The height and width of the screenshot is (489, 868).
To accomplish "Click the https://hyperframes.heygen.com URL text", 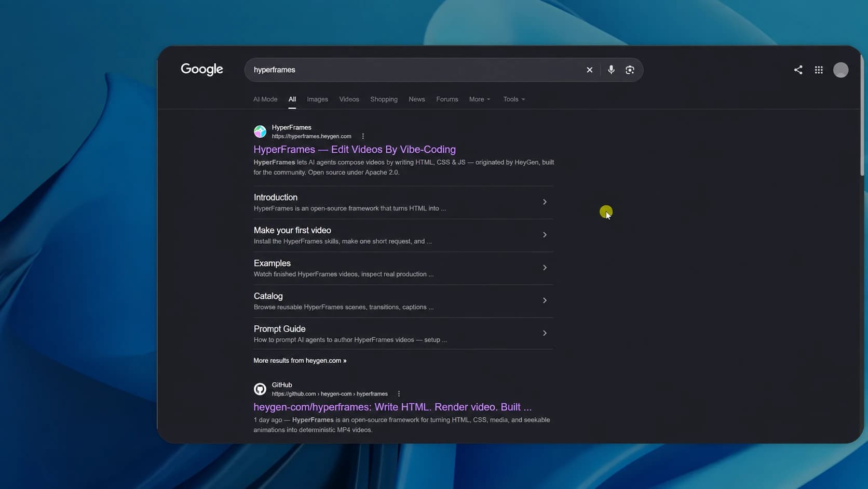I will tap(311, 136).
